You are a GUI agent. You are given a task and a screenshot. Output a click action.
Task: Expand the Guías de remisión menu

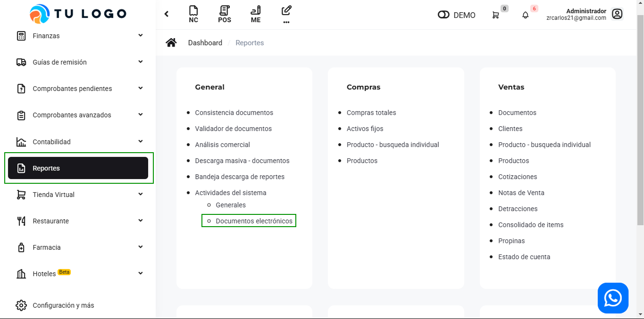141,62
